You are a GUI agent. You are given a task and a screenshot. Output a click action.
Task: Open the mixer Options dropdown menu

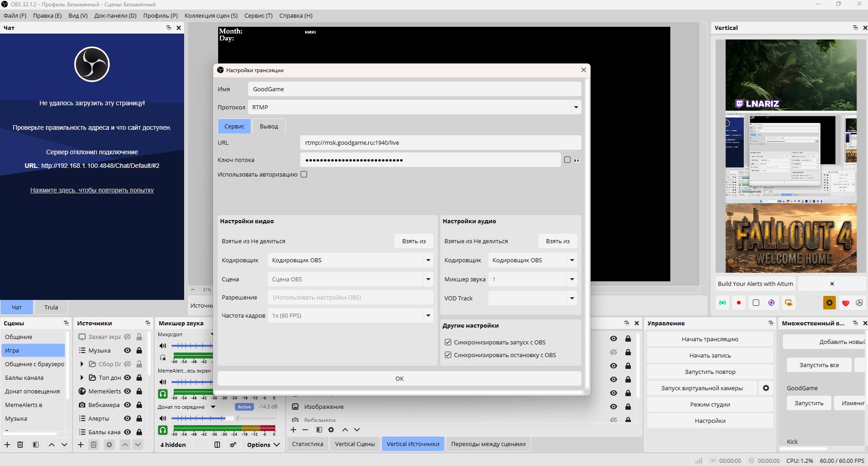pyautogui.click(x=263, y=445)
